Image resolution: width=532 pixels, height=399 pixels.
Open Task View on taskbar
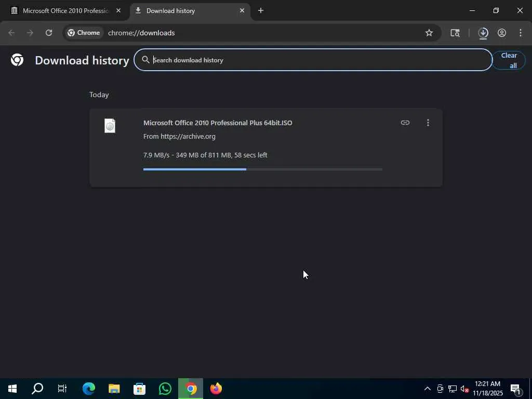(x=62, y=389)
